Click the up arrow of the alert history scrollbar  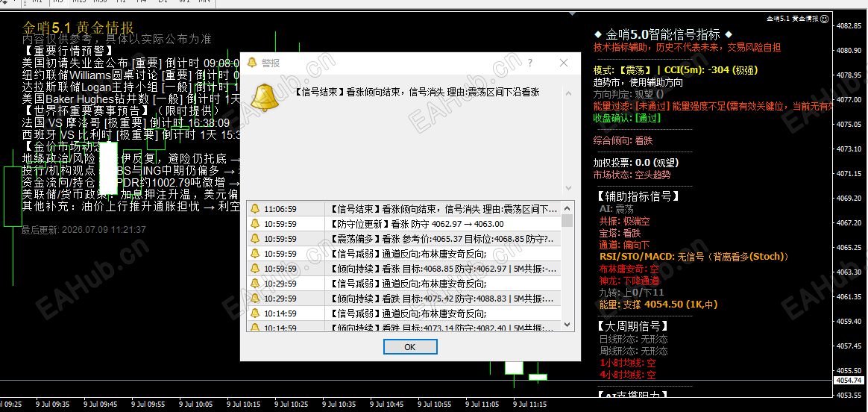pos(567,207)
